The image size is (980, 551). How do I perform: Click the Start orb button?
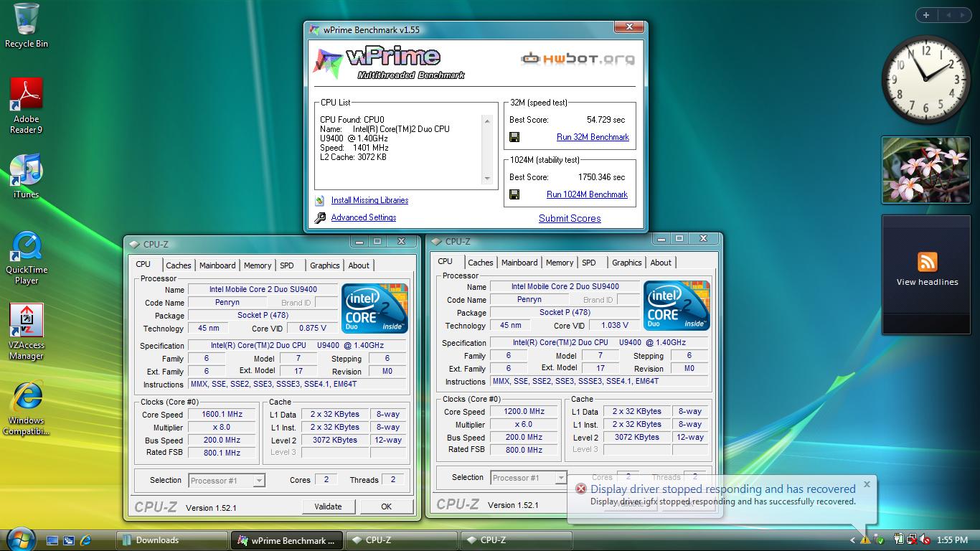pos(21,540)
